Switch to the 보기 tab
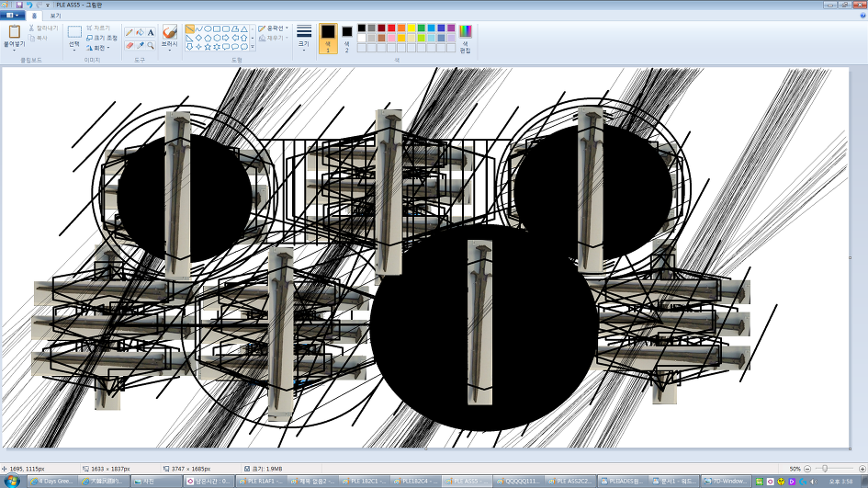The image size is (868, 488). click(x=55, y=16)
